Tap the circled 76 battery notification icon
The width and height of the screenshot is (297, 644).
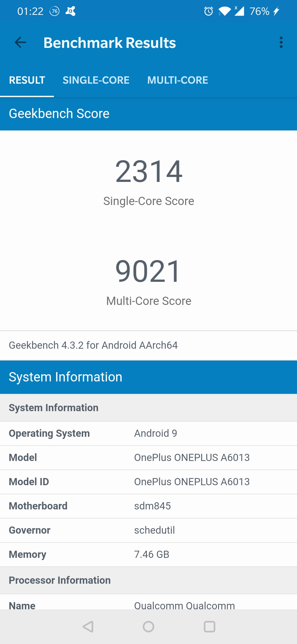pos(54,11)
